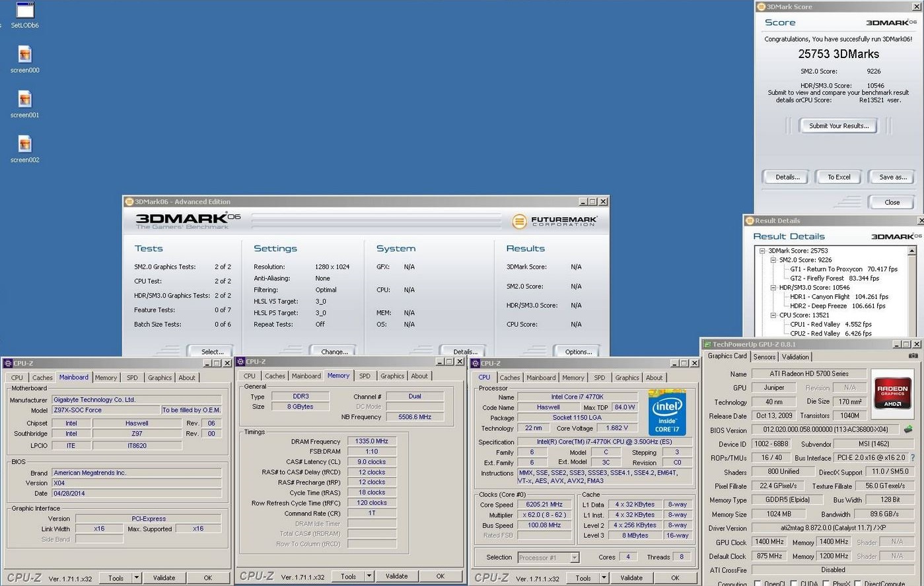
Task: Collapse the CPU Score: 13521 tree node
Action: pos(773,315)
